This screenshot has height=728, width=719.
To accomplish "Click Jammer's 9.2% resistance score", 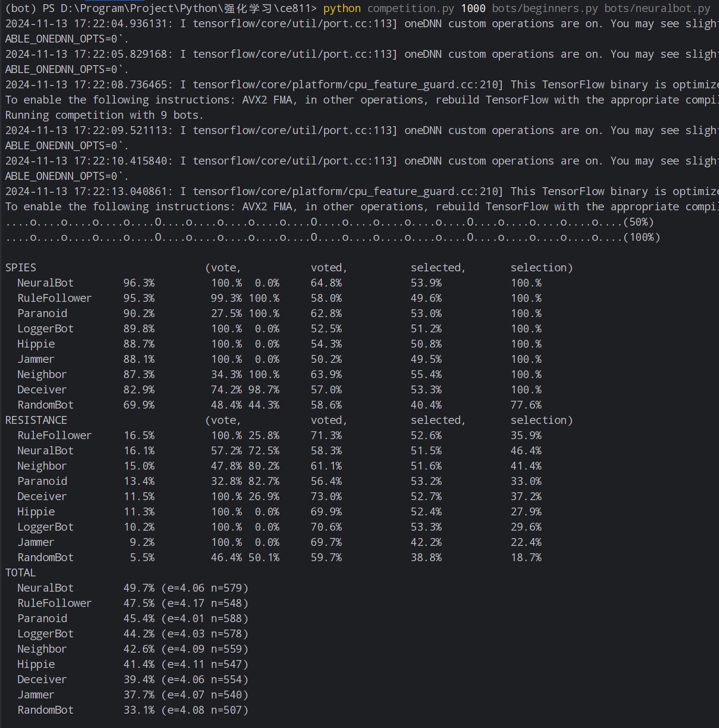I will [x=142, y=542].
